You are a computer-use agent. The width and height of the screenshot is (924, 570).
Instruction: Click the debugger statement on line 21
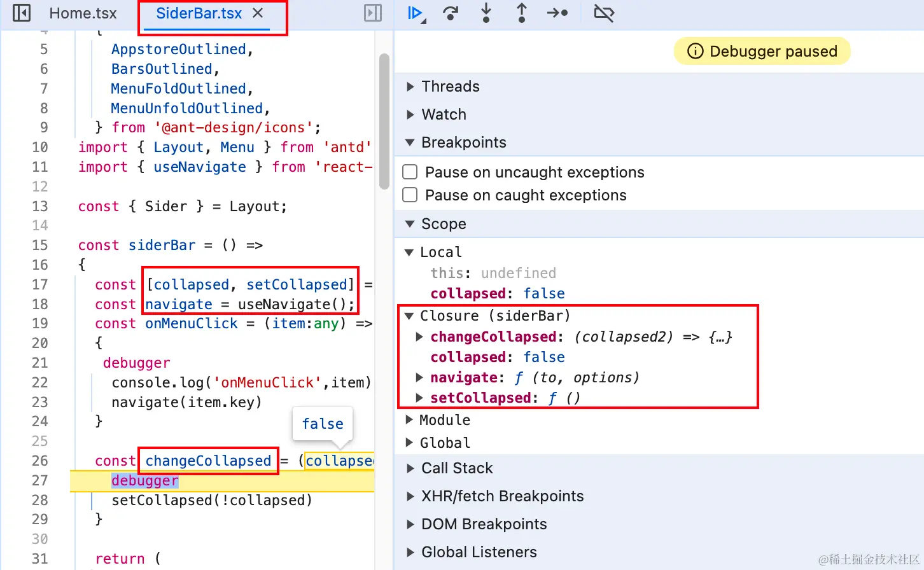click(x=136, y=363)
